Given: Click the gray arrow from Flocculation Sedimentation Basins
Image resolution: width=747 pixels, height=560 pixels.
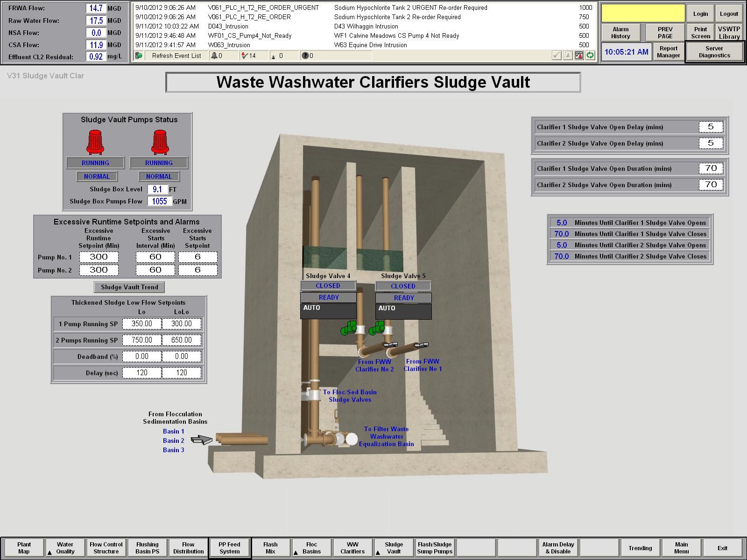Looking at the screenshot, I should click(x=202, y=440).
